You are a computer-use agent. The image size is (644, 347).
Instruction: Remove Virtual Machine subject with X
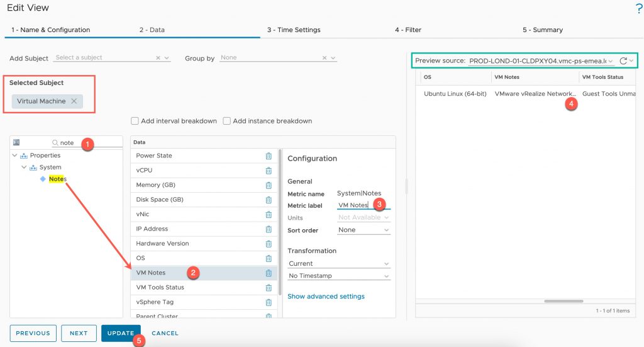pyautogui.click(x=74, y=101)
